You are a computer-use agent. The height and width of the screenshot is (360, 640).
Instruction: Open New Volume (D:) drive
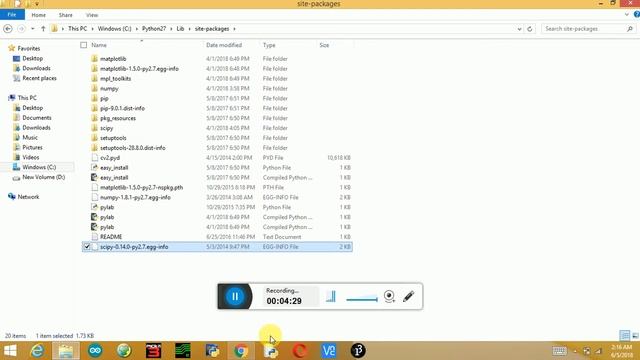43,177
